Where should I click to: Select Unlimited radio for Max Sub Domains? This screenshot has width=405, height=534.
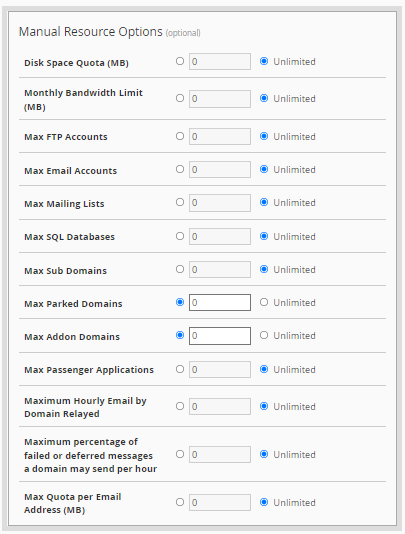[x=264, y=269]
